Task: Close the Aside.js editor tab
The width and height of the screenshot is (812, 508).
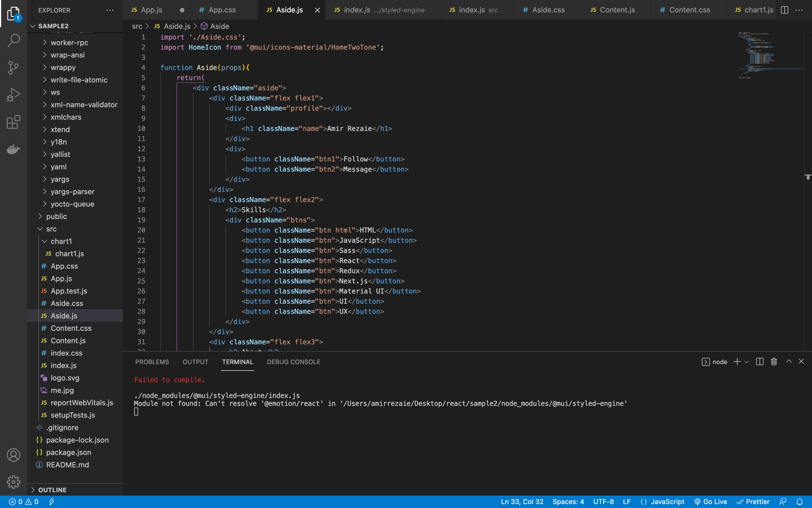Action: tap(317, 10)
